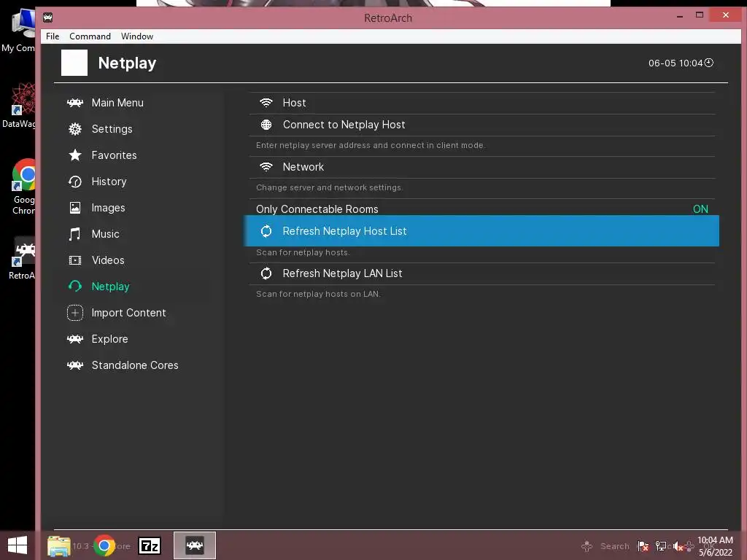Click the Music note icon
This screenshot has width=747, height=560.
coord(75,234)
